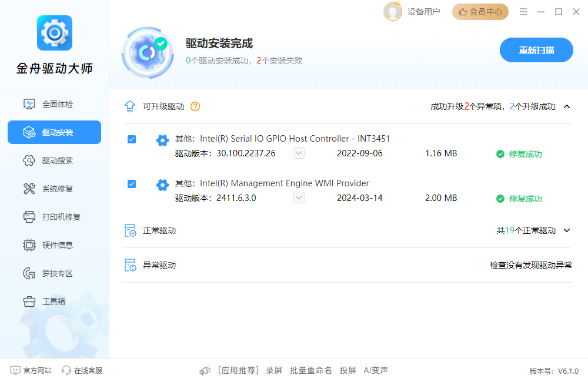Uncheck the Intel Serial IO GPIO driver checkbox
Viewport: 588px width, 382px height.
(132, 139)
